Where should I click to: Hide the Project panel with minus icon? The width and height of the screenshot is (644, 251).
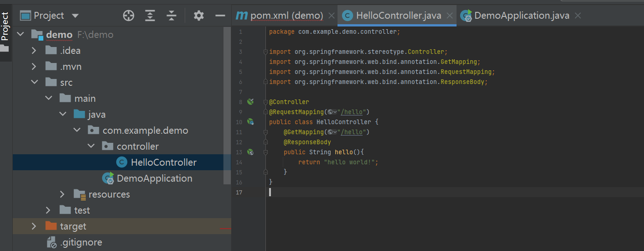click(x=220, y=16)
